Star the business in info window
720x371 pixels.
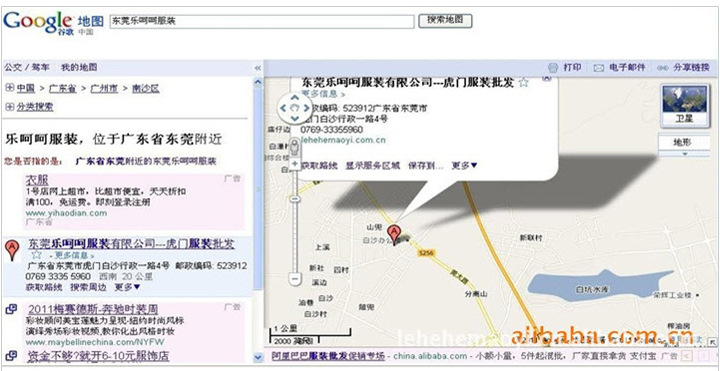[523, 83]
